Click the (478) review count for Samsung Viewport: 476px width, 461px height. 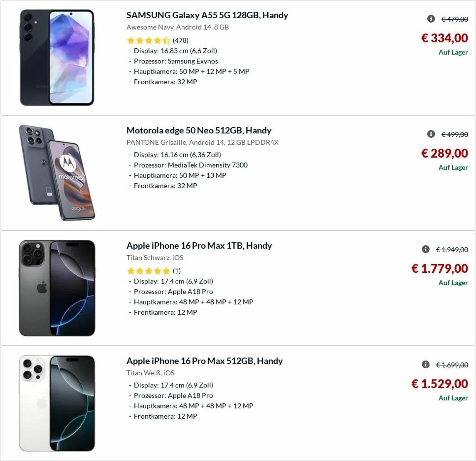[180, 40]
